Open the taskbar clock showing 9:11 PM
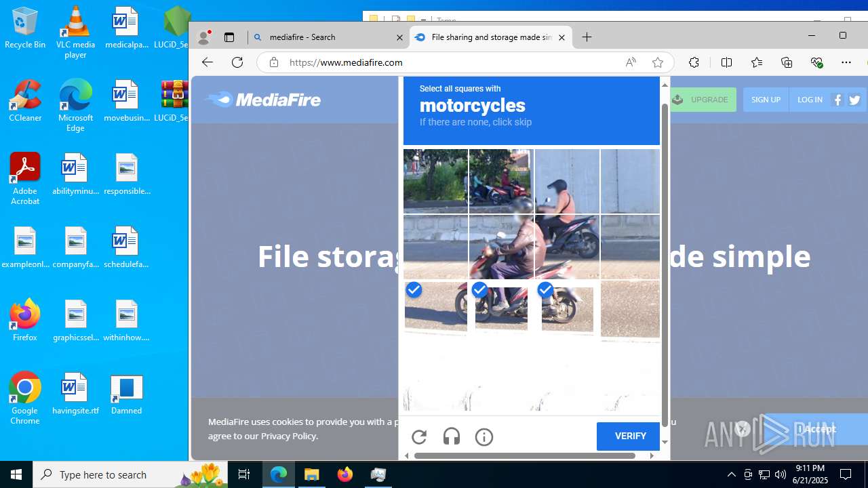Image resolution: width=868 pixels, height=488 pixels. coord(811,474)
